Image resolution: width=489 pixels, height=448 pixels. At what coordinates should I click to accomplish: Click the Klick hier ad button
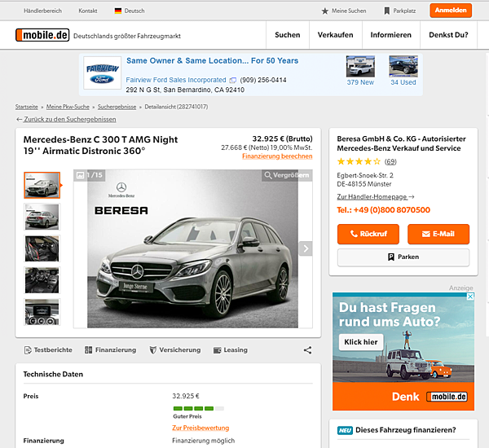pos(361,342)
